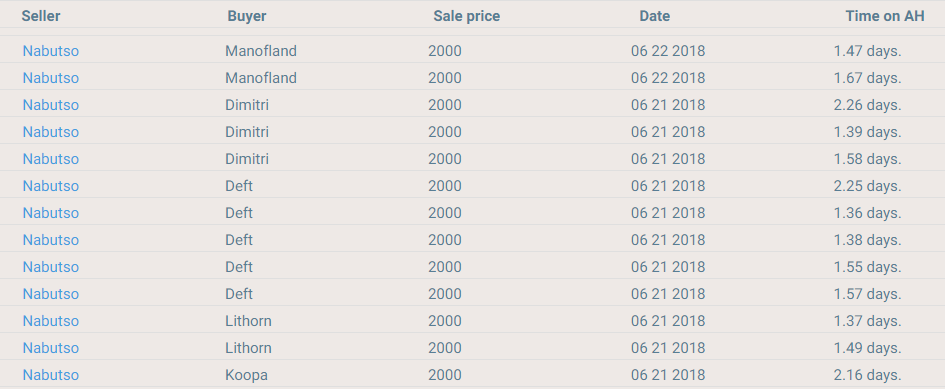Open Nabutso seller link in Koopa row

coord(51,375)
